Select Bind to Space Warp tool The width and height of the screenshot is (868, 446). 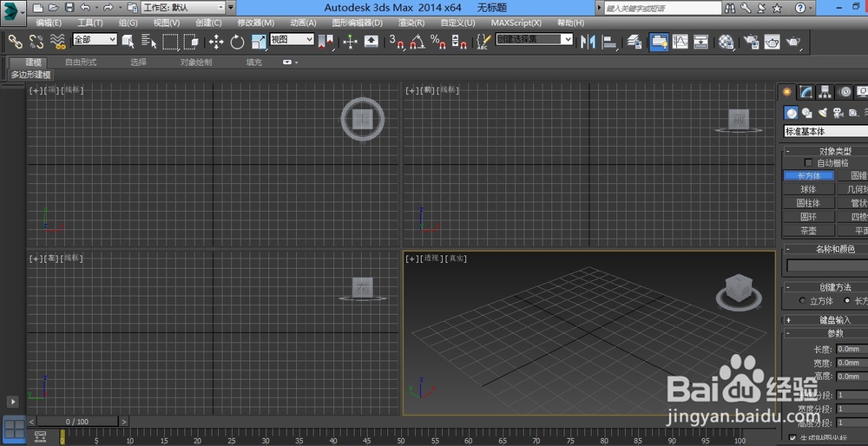[x=57, y=42]
